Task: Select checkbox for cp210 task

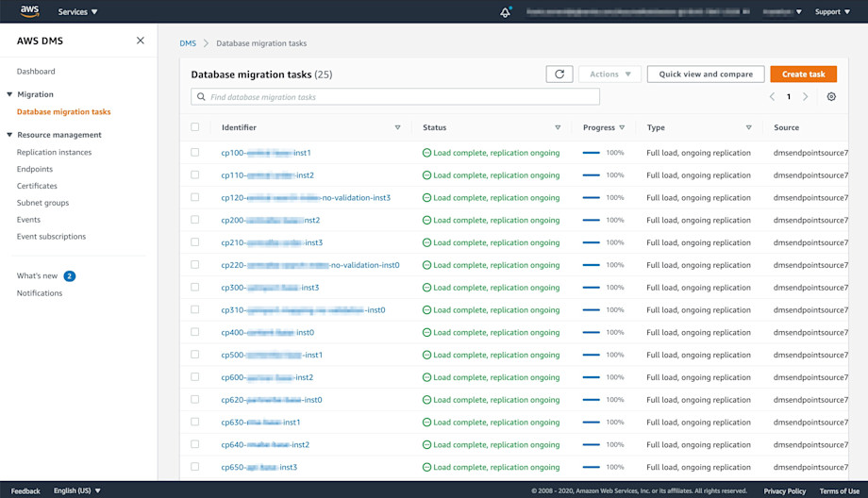Action: point(195,241)
